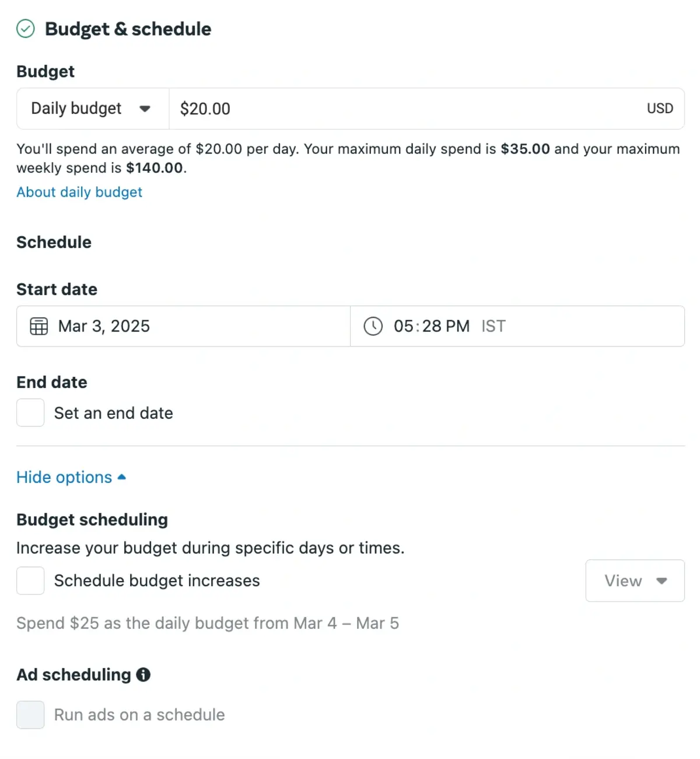Screen dimensions: 700x759
Task: Click the green checkmark icon beside Budget & schedule
Action: pyautogui.click(x=26, y=29)
